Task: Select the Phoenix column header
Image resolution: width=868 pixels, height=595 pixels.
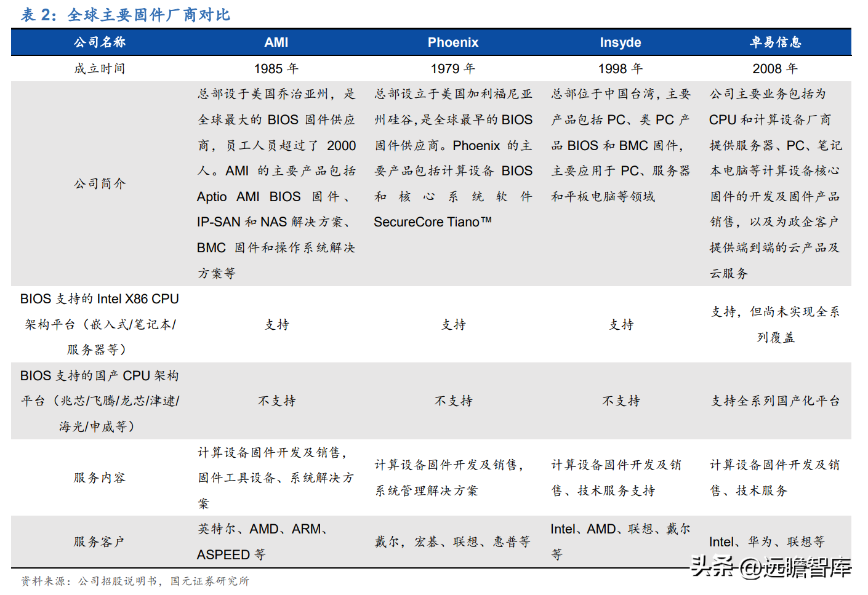Action: tap(453, 42)
